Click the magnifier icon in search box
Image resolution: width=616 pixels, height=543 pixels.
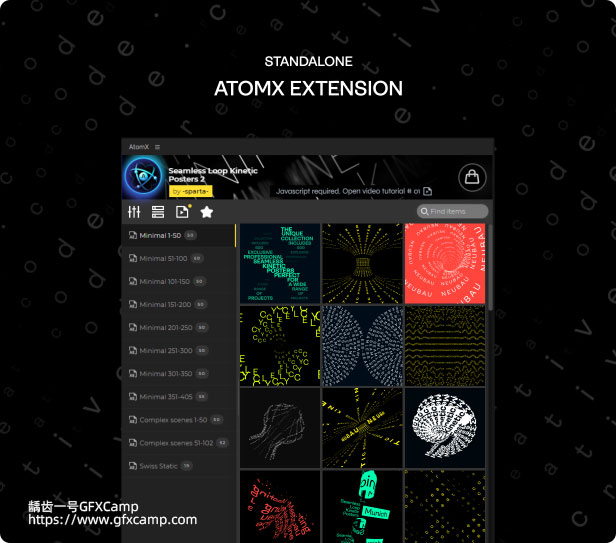[424, 211]
